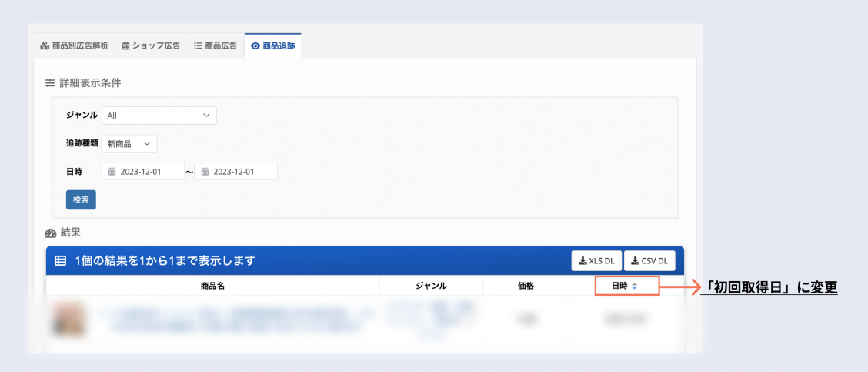Open the blurred product thumbnail image
The image size is (868, 372).
click(68, 317)
